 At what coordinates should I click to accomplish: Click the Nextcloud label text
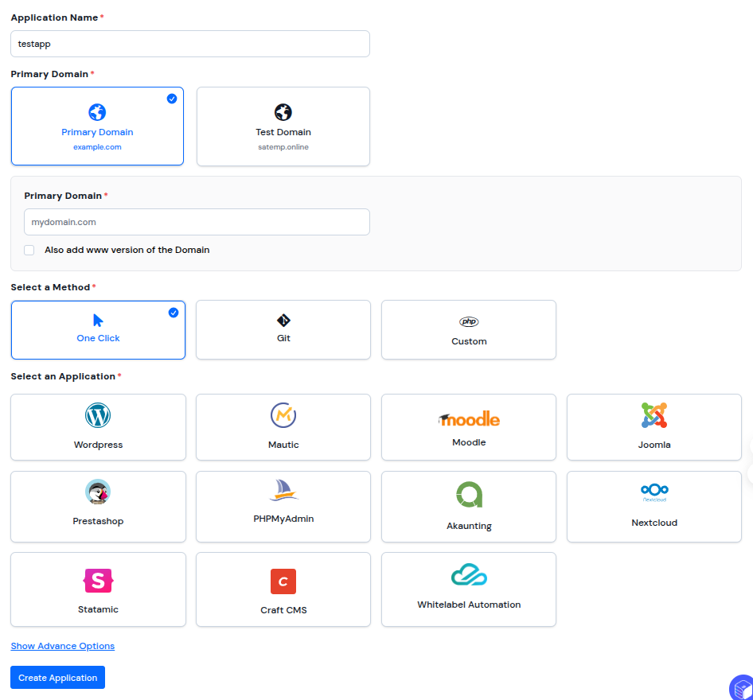point(654,523)
